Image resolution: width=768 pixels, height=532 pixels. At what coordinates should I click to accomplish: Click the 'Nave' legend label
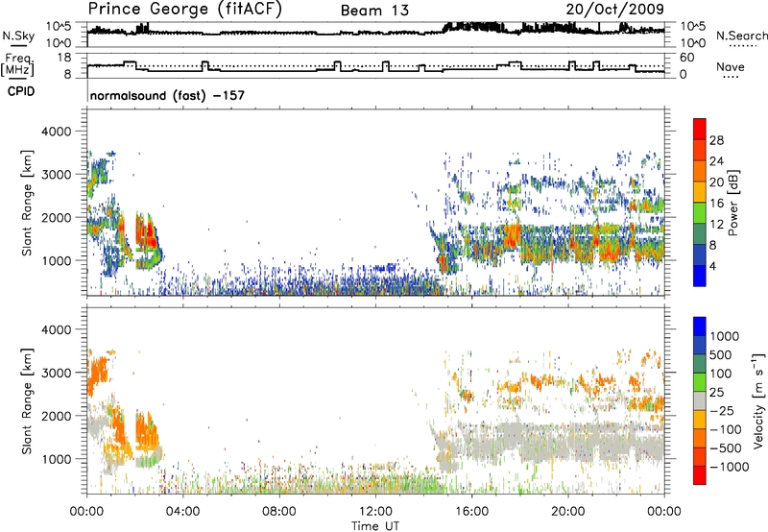(x=730, y=67)
